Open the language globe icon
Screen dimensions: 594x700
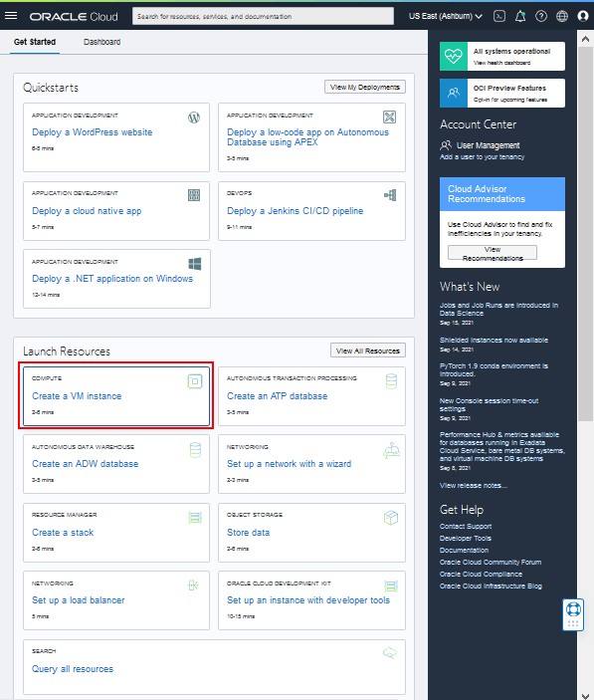click(562, 16)
